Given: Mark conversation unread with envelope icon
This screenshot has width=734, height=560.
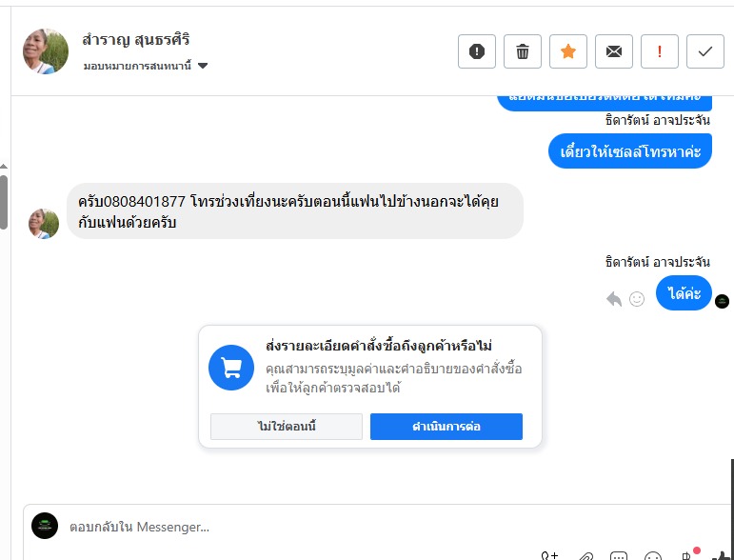Looking at the screenshot, I should (x=614, y=51).
